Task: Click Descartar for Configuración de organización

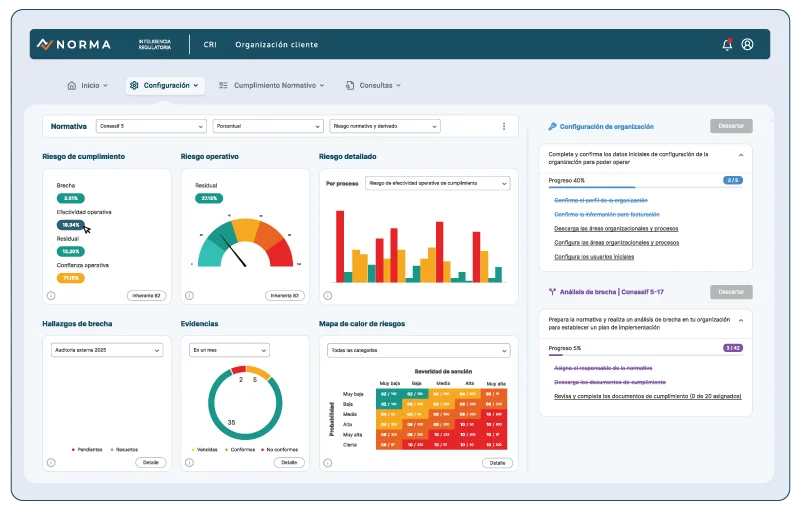Action: coord(731,126)
